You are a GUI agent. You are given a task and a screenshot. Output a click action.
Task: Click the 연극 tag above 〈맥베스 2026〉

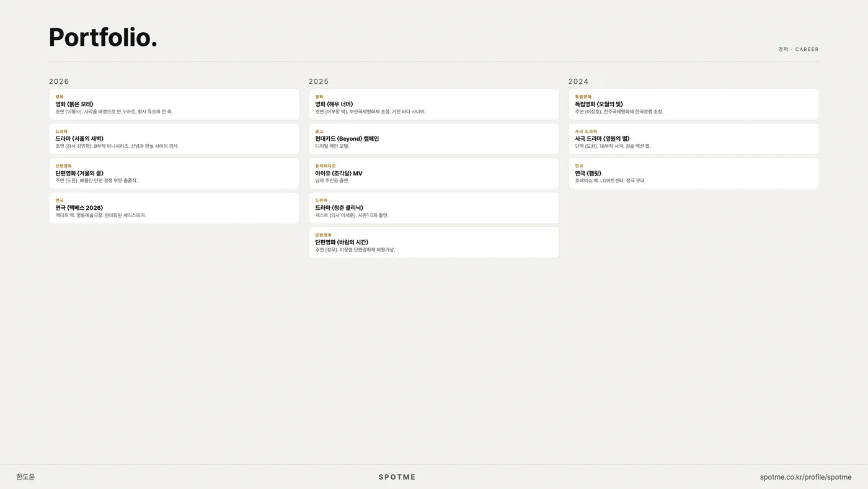click(60, 200)
